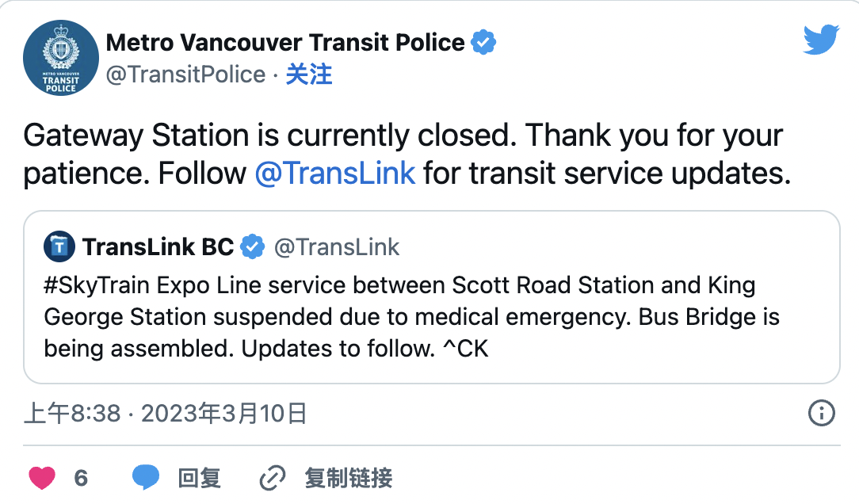Click the Metro Vancouver Transit Police avatar
This screenshot has width=859, height=504.
61,58
